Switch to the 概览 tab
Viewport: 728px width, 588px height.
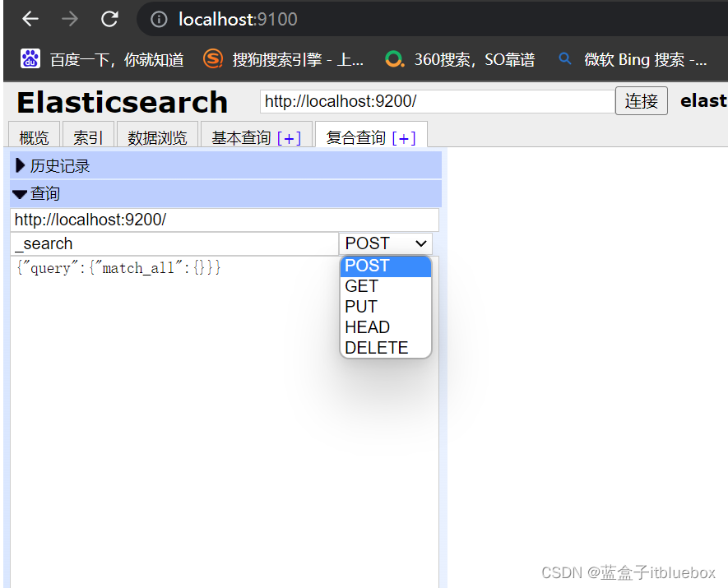click(33, 137)
